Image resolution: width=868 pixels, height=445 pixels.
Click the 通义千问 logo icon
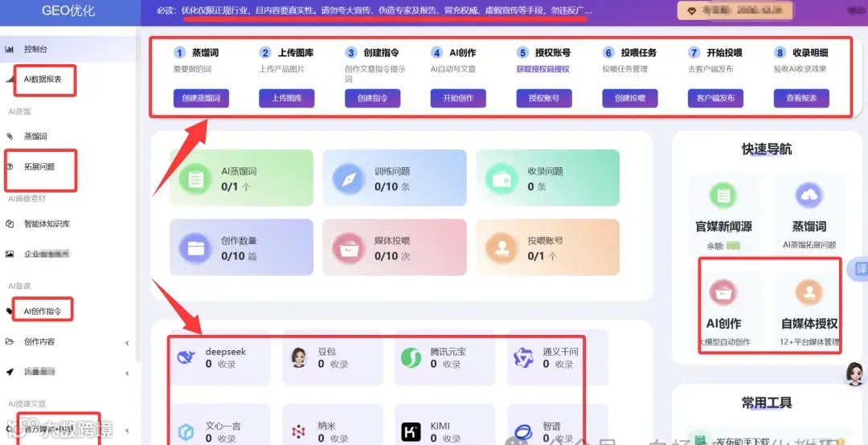[x=523, y=358]
